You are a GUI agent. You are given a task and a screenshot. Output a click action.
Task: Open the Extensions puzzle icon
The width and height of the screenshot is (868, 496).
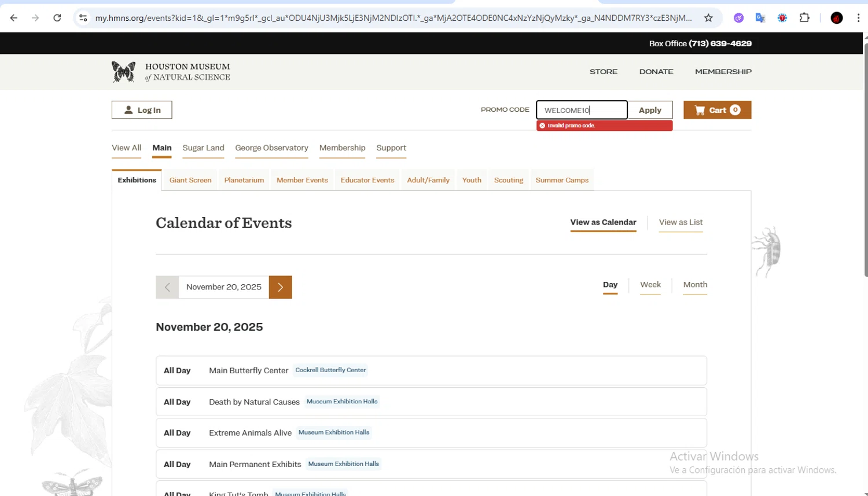coord(804,18)
